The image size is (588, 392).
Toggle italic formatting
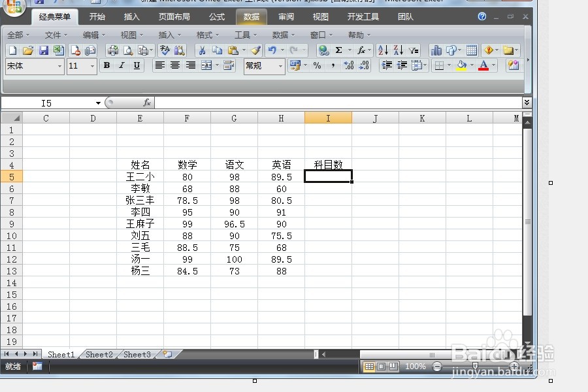pyautogui.click(x=122, y=65)
